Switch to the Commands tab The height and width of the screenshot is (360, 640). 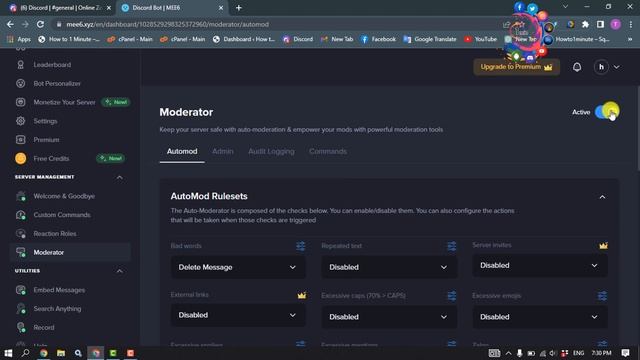328,151
